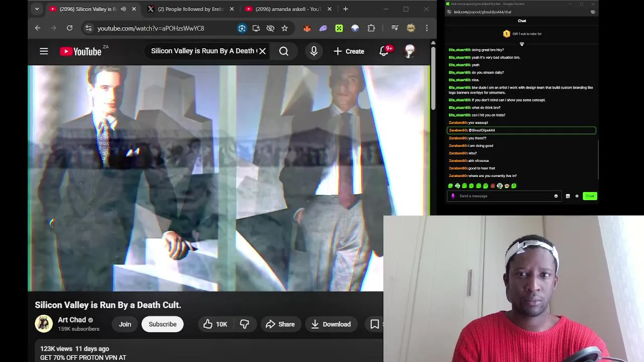Reload the YouTube page
Screen dimensions: 644x362
[69, 28]
